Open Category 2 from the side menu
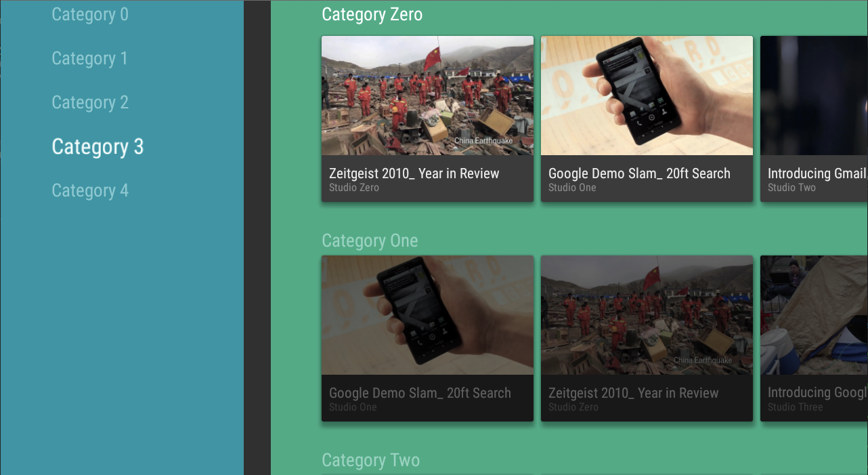The width and height of the screenshot is (868, 475). [x=90, y=102]
